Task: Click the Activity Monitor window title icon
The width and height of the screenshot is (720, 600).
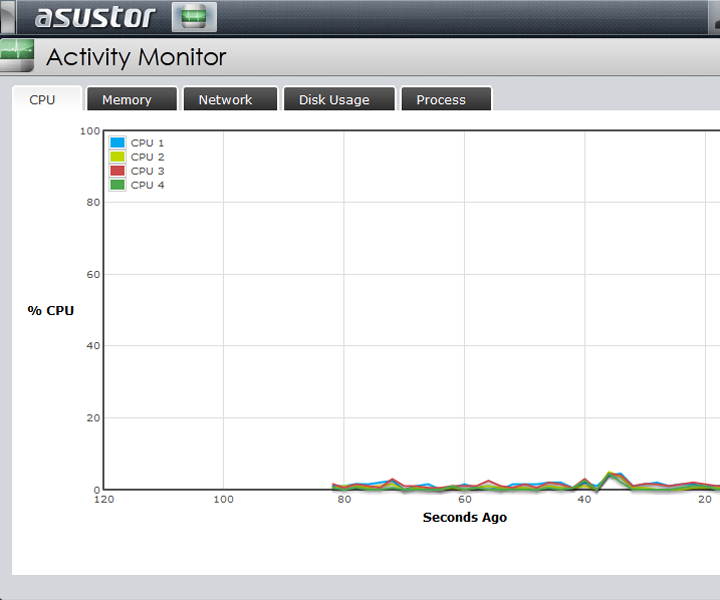Action: pos(17,56)
